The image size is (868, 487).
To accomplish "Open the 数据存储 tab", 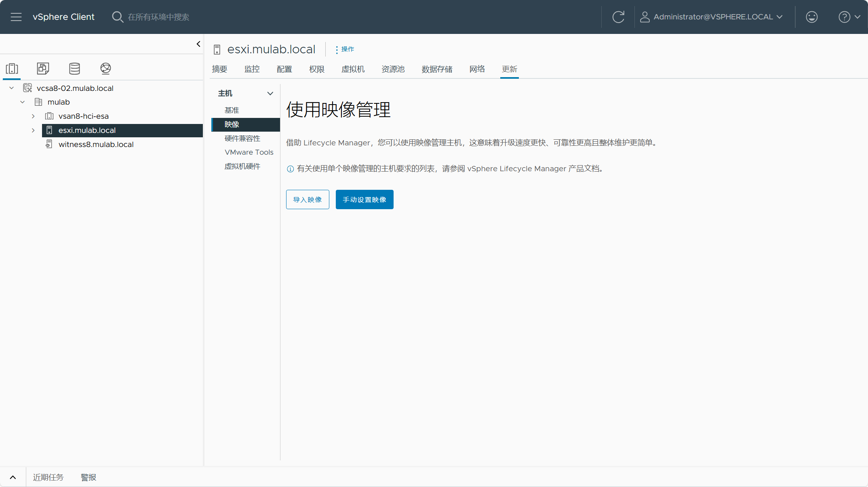I will coord(437,69).
